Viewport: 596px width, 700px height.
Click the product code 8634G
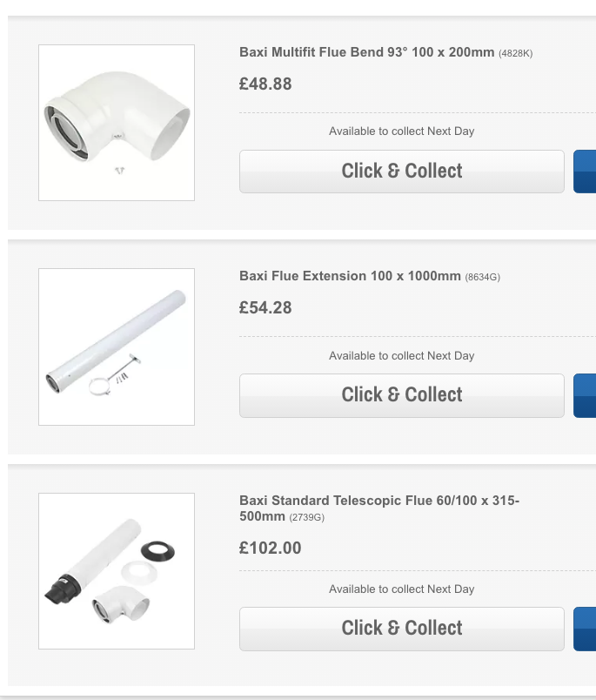tap(483, 278)
